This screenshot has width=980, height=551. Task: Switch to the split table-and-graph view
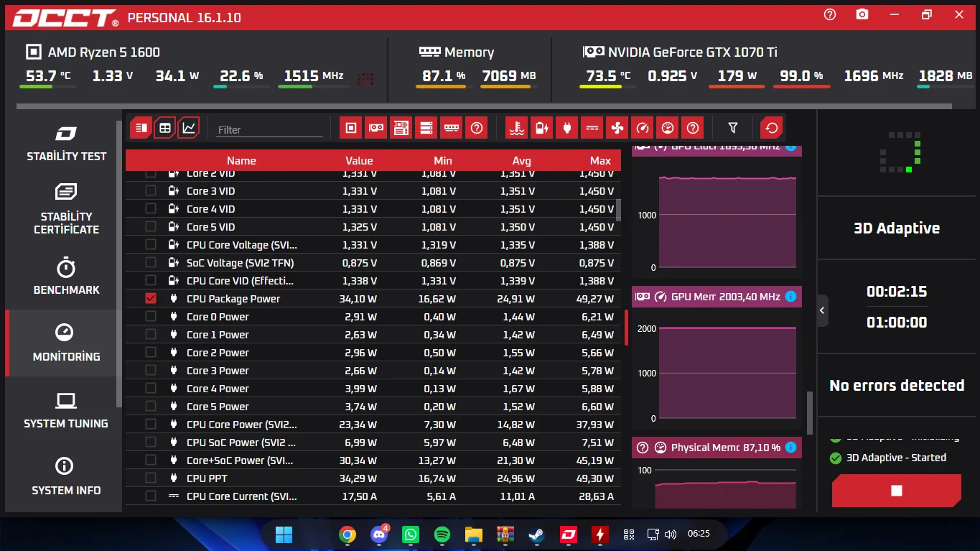pos(141,128)
